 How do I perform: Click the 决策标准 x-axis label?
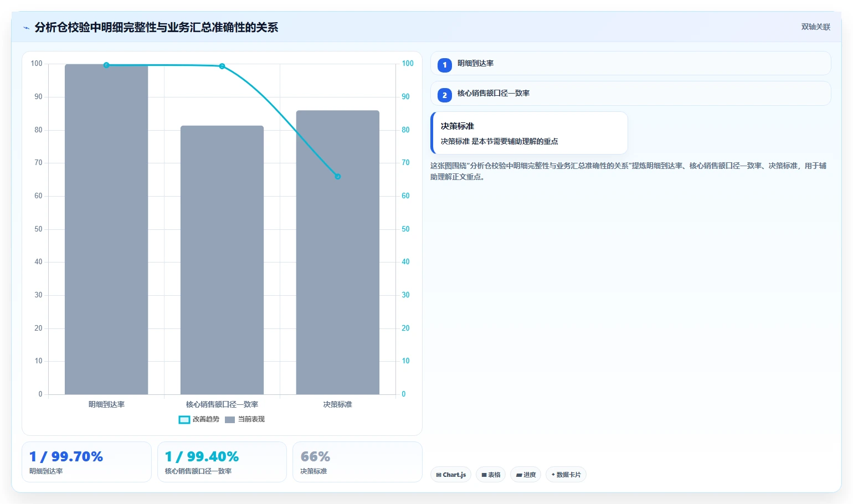coord(338,404)
